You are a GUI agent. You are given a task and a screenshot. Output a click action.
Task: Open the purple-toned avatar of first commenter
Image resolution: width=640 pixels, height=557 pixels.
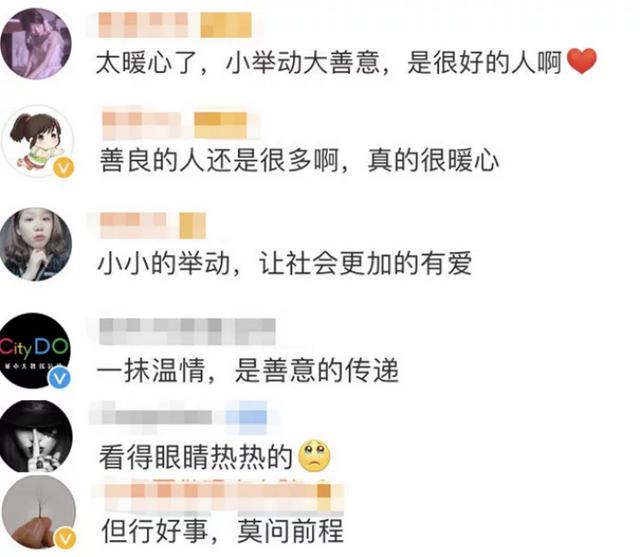pos(36,44)
